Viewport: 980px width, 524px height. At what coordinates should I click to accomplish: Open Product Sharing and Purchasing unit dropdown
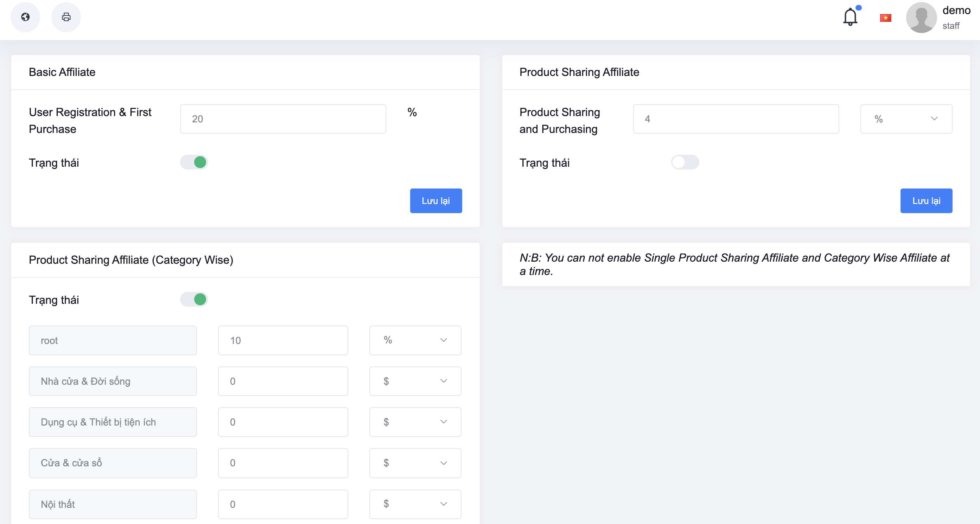(x=906, y=119)
